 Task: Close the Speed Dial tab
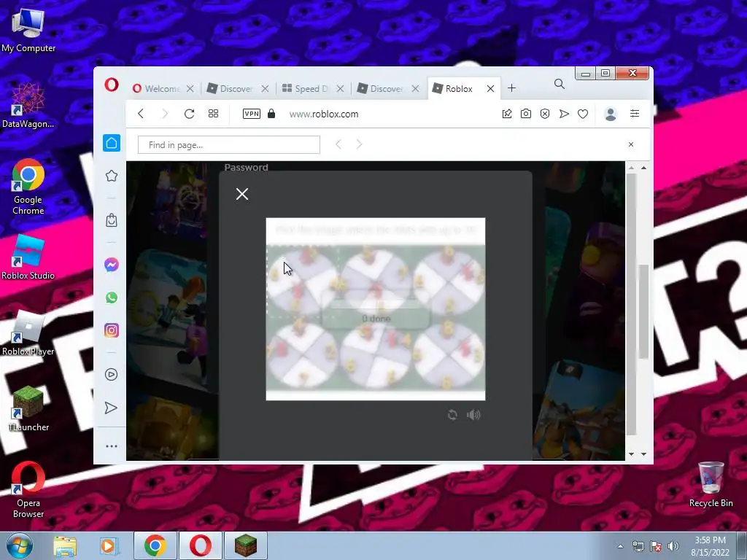340,88
